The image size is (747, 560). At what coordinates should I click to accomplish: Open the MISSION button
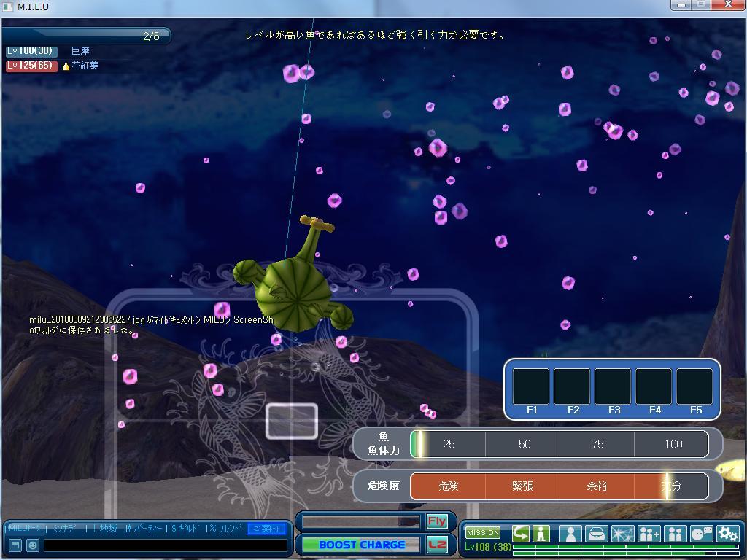(483, 533)
